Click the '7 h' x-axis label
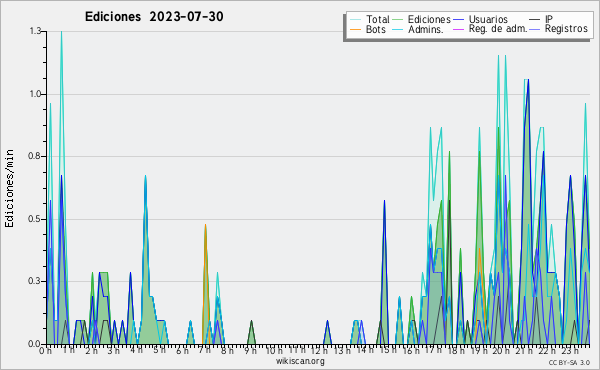Image resolution: width=600 pixels, height=370 pixels. [204, 350]
